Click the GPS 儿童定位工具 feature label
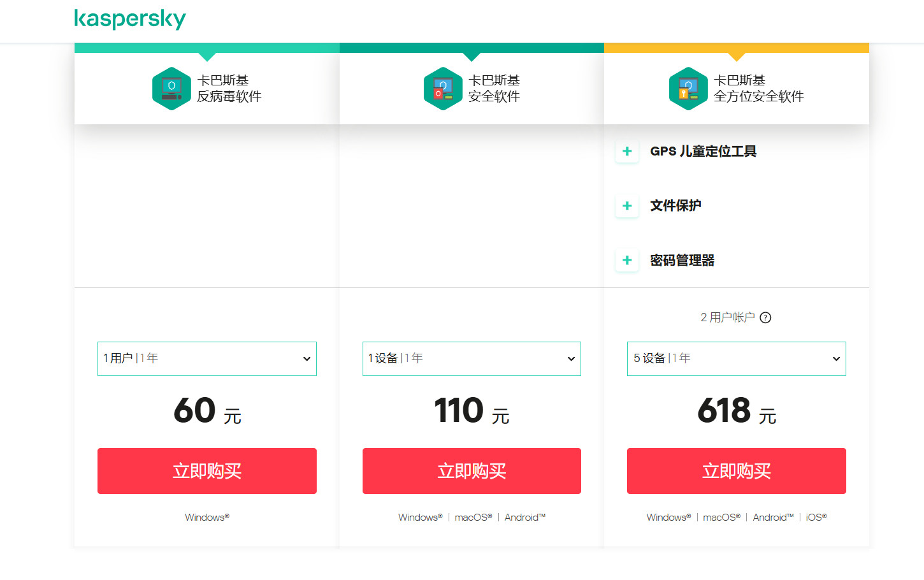Image resolution: width=924 pixels, height=580 pixels. [704, 151]
